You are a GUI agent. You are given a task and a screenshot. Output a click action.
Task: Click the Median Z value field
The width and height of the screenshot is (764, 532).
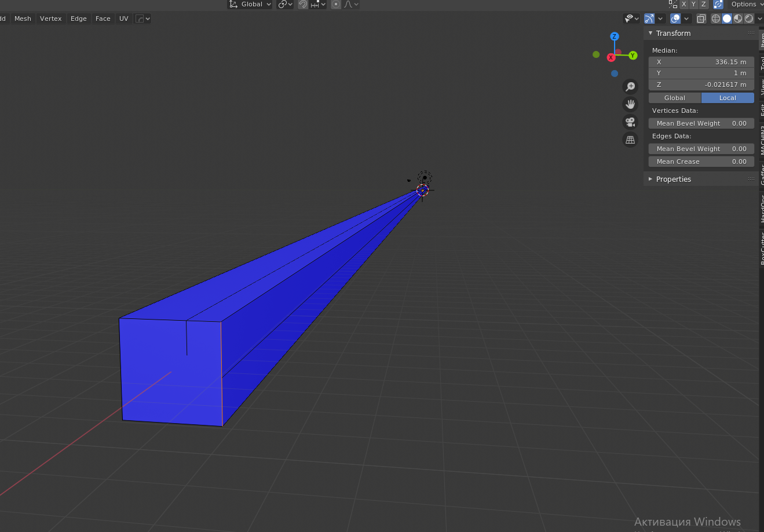point(701,85)
